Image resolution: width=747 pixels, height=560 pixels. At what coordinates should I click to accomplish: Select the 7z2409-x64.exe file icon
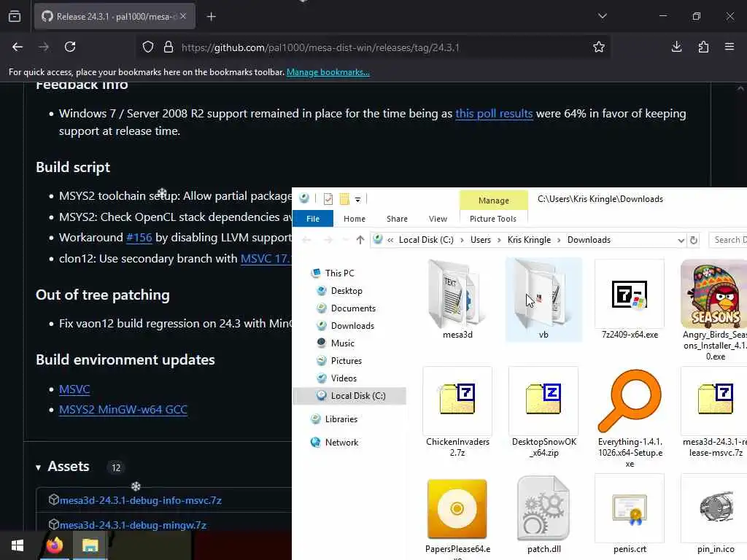[x=630, y=295]
